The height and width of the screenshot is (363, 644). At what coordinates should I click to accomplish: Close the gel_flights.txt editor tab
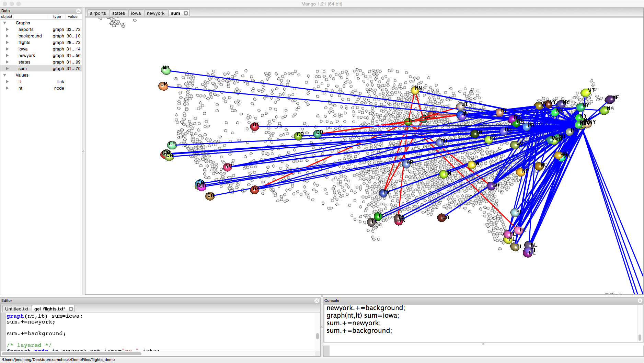tap(71, 309)
